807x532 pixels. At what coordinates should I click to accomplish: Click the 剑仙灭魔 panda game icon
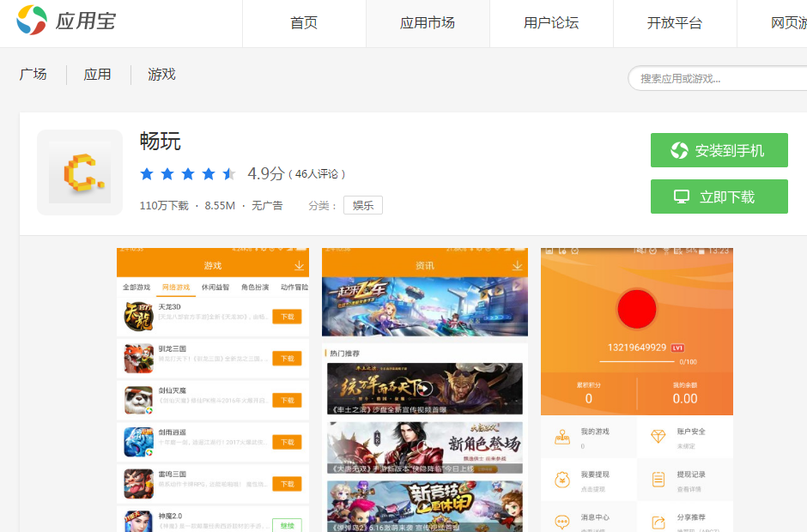pos(138,400)
